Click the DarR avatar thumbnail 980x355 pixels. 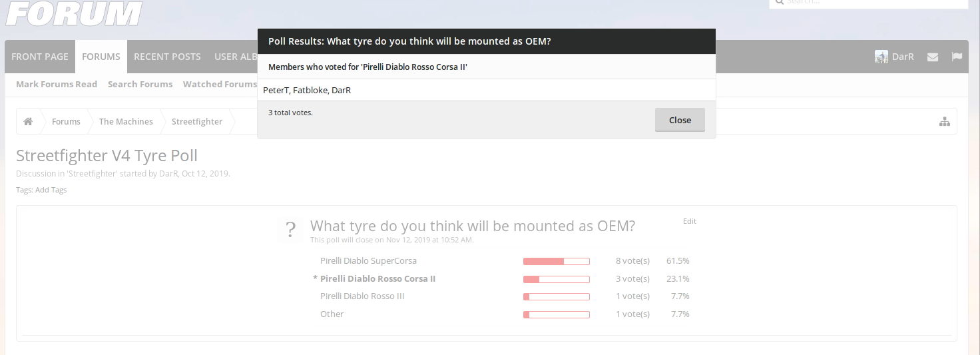[x=881, y=57]
